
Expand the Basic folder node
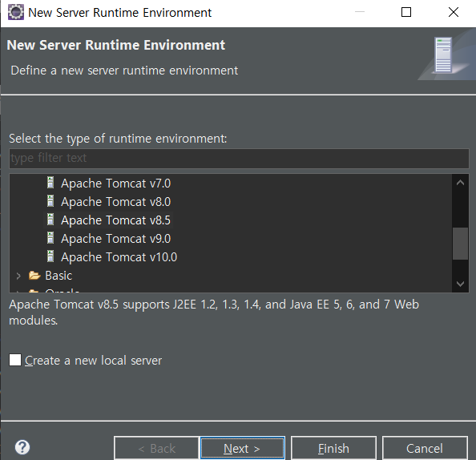18,276
